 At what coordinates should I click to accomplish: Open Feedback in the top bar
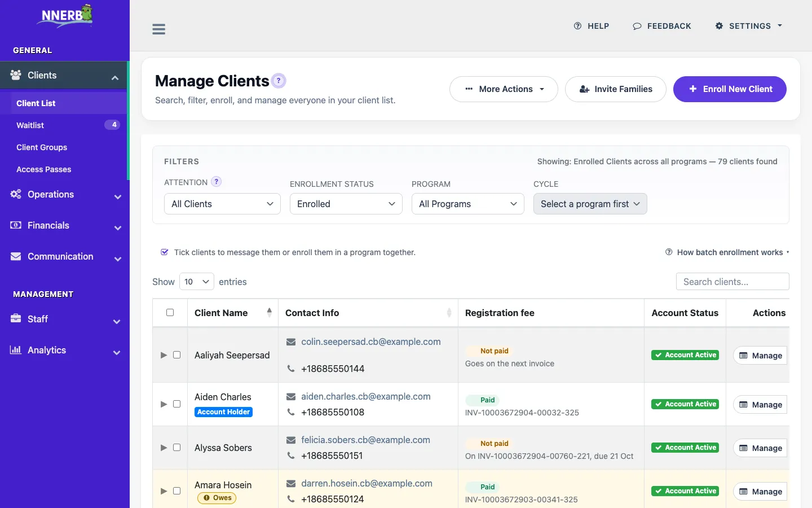click(662, 26)
